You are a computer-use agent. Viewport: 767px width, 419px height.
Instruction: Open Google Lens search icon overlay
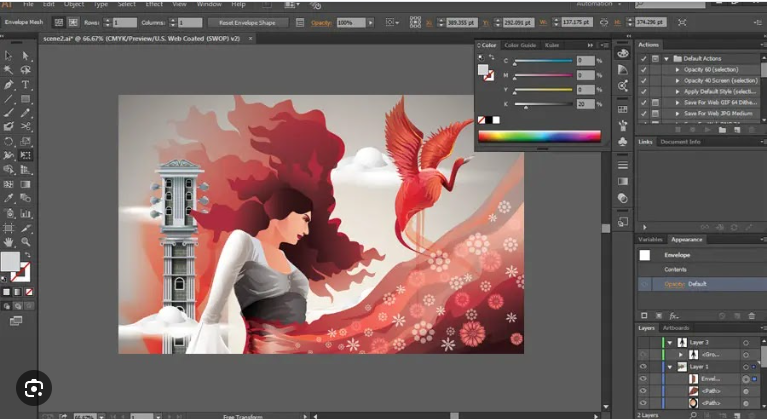34,387
